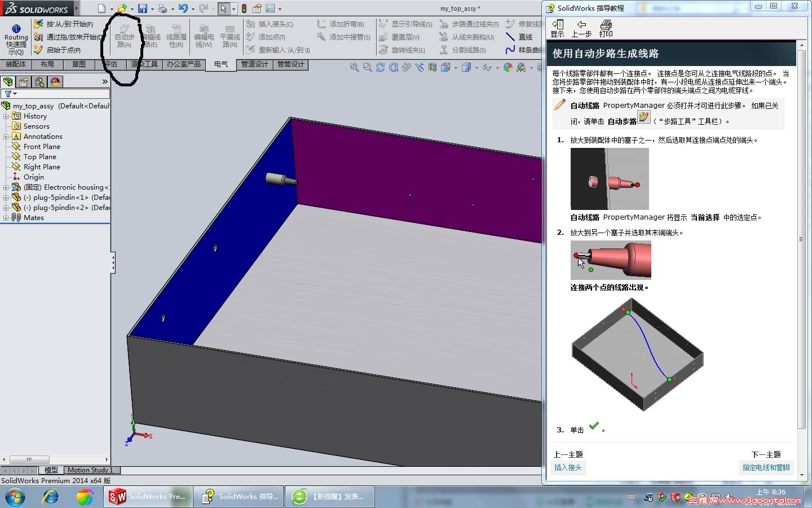Print the tutorial page with 打印
Screen dimensions: 812x508
tap(606, 28)
